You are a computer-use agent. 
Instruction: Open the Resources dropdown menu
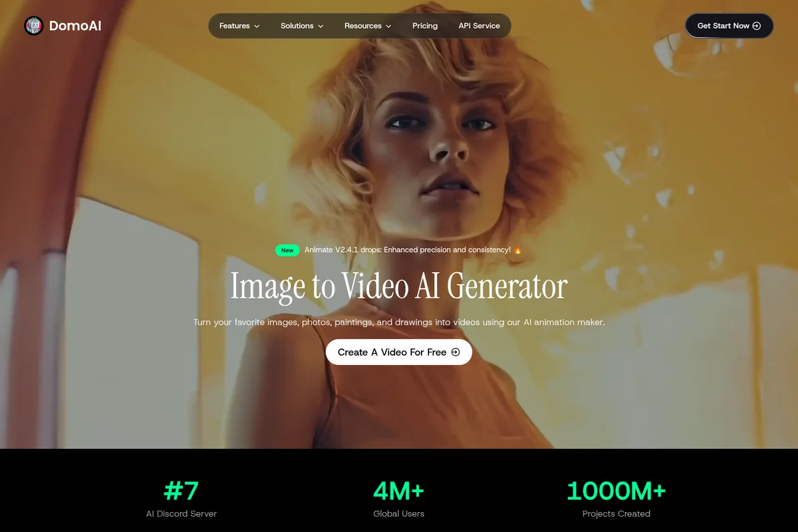(367, 25)
